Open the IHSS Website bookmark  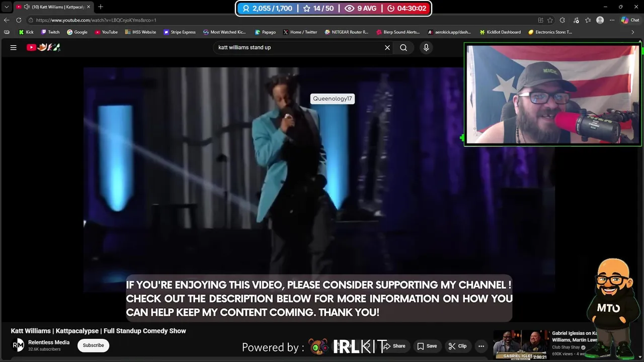pyautogui.click(x=140, y=32)
